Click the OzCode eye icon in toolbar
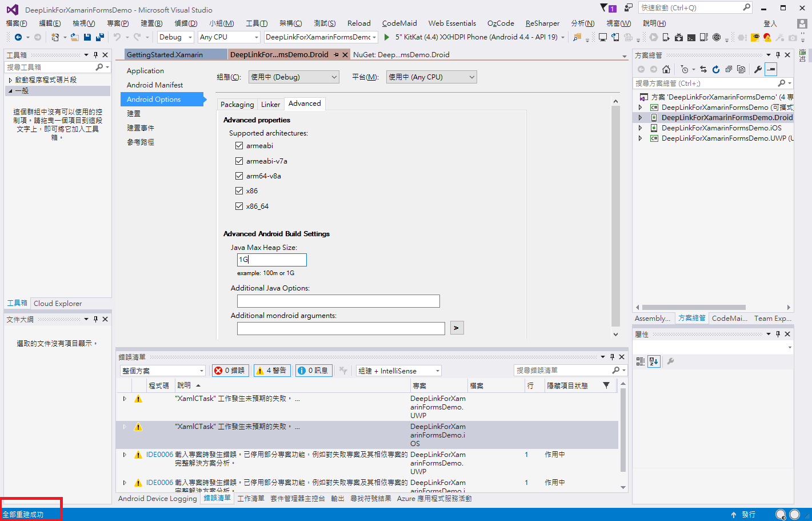The height and width of the screenshot is (521, 812). (x=755, y=37)
